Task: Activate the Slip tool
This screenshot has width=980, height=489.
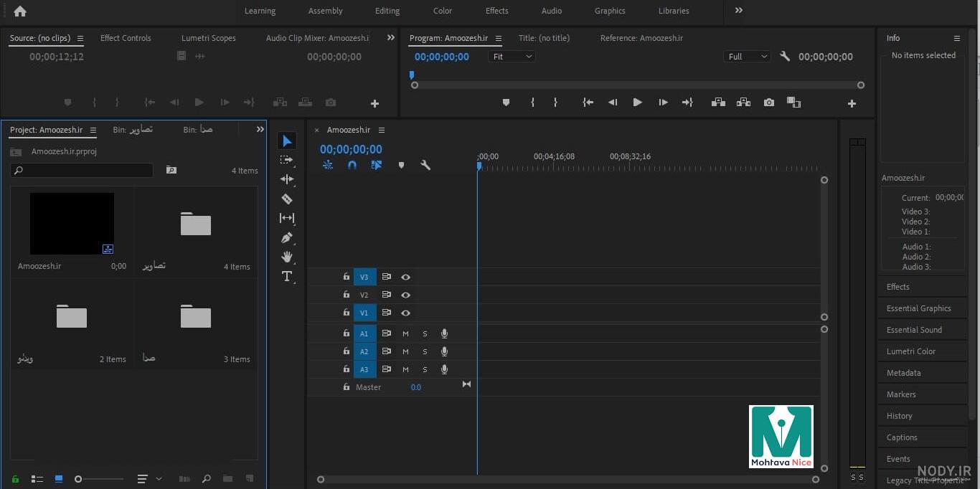Action: point(287,218)
